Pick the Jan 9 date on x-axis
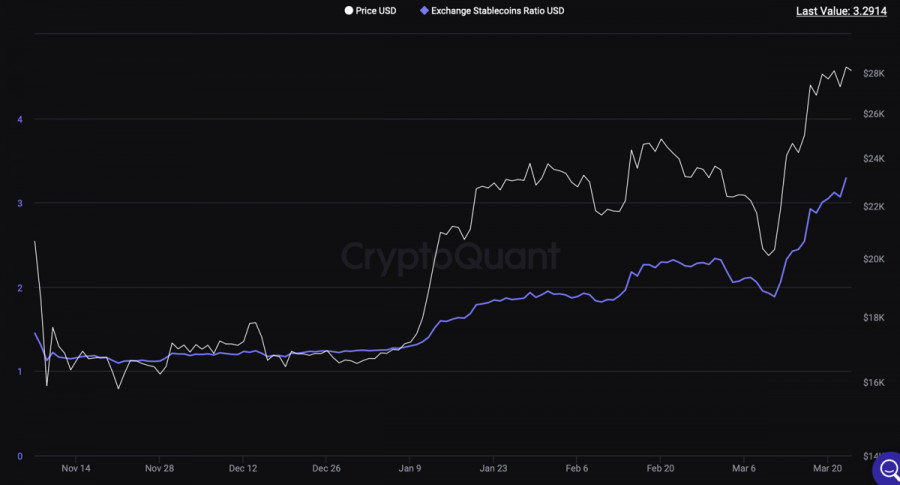 (x=410, y=467)
